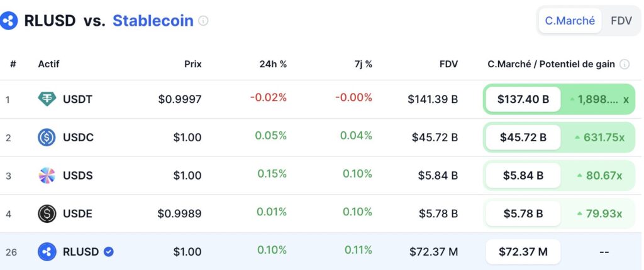Sort table by Prix column header
Image resolution: width=644 pixels, height=270 pixels.
pos(192,64)
